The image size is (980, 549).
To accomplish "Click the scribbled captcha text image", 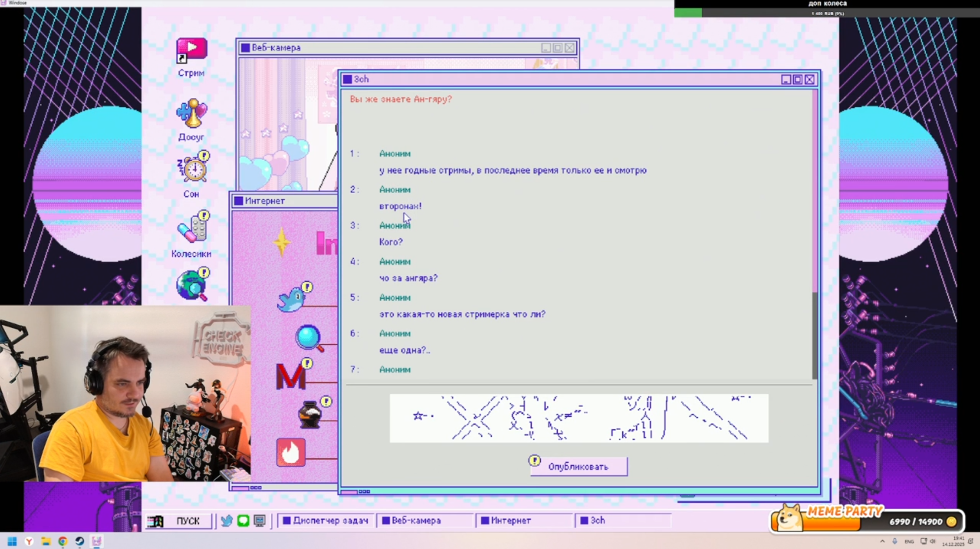I will tap(579, 418).
